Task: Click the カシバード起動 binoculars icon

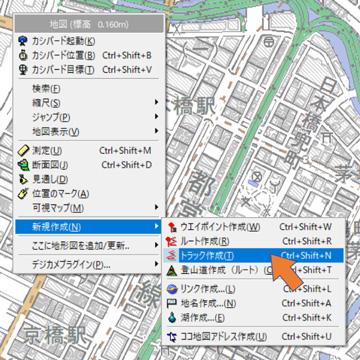Action: (23, 41)
